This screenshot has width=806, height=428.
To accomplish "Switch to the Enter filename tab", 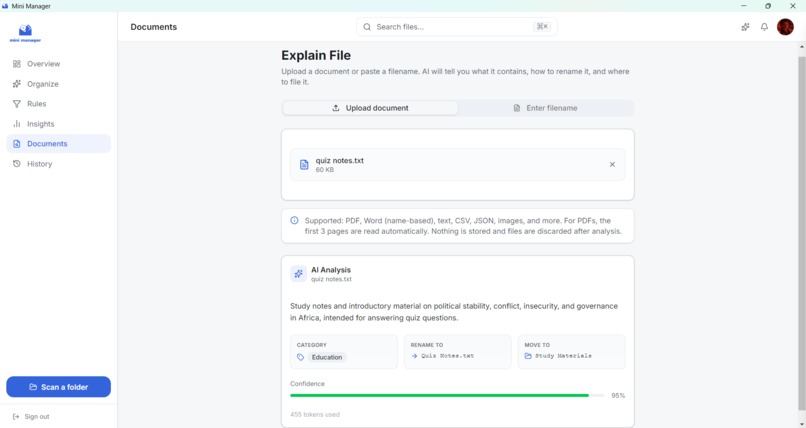I will [x=545, y=108].
